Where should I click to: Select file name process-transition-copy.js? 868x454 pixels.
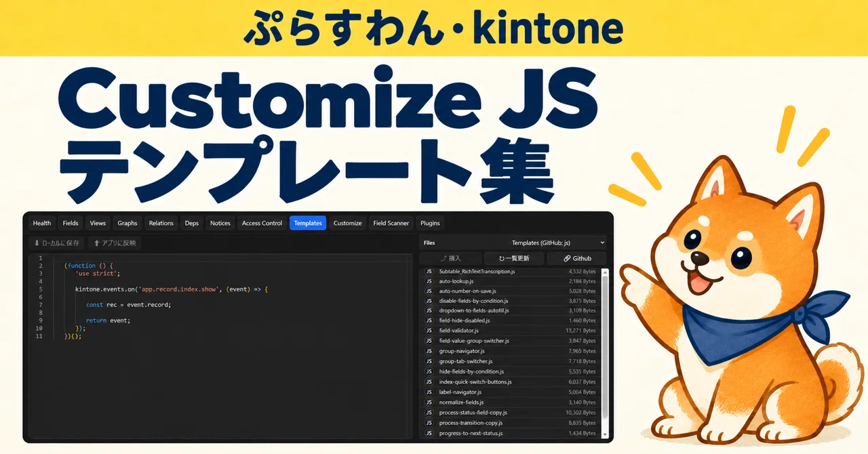(471, 423)
